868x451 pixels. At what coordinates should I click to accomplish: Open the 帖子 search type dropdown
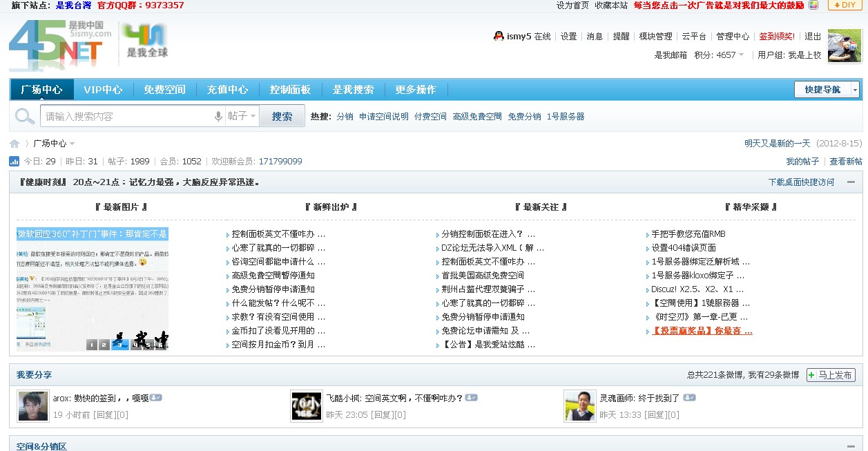[242, 117]
